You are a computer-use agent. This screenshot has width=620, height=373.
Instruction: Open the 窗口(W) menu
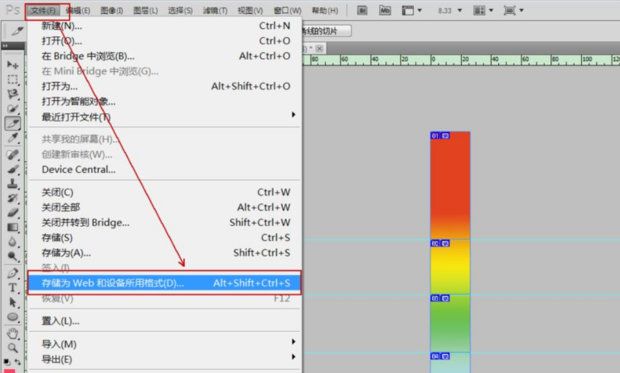[x=287, y=11]
